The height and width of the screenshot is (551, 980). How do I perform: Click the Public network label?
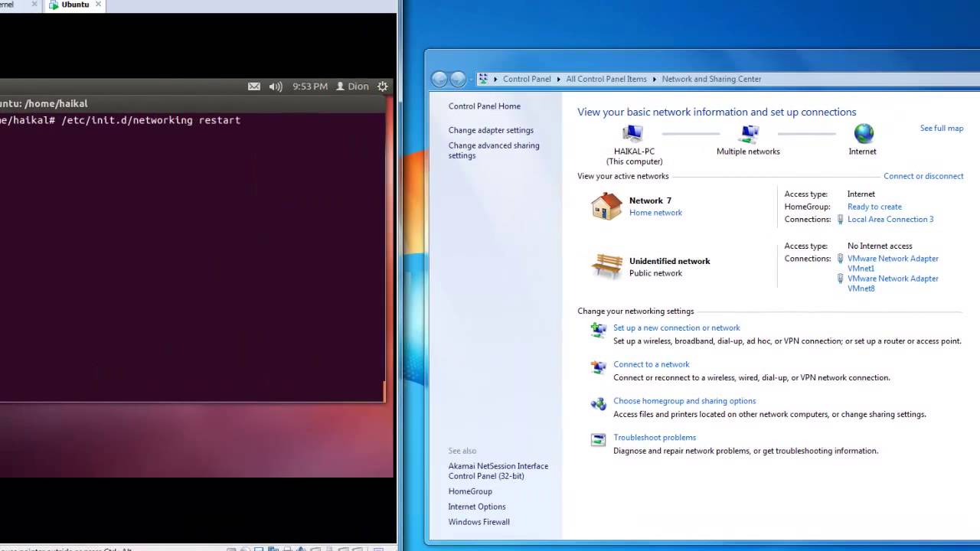tap(655, 273)
